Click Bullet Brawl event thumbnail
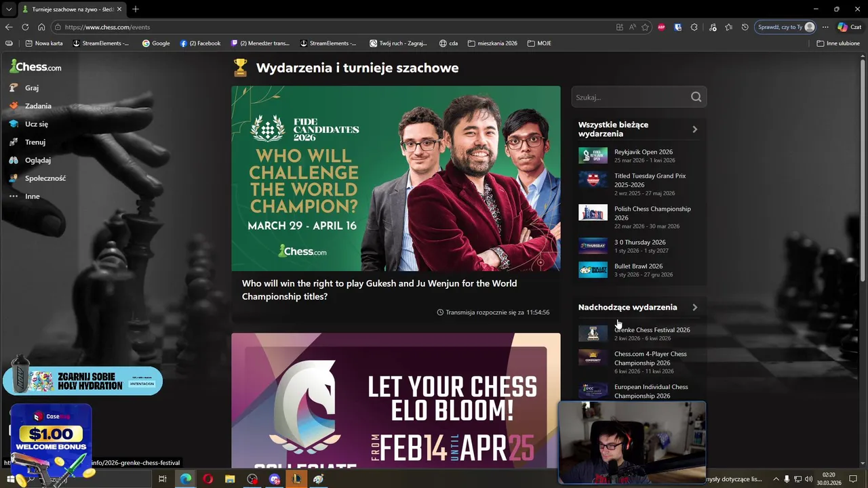Viewport: 868px width, 488px height. click(593, 270)
